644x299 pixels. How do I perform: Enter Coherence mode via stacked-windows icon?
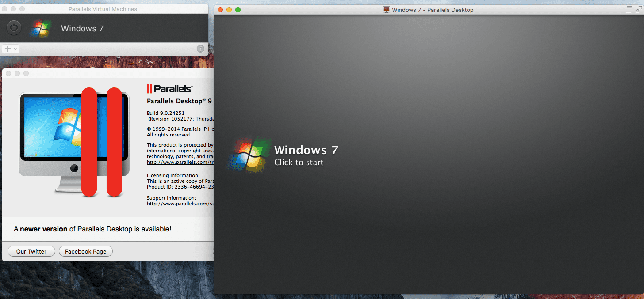(629, 10)
